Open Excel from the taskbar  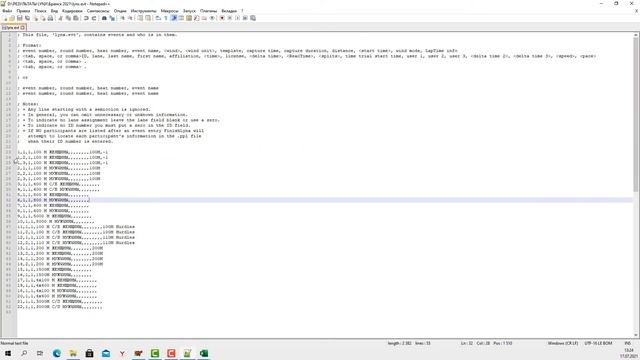(x=204, y=353)
